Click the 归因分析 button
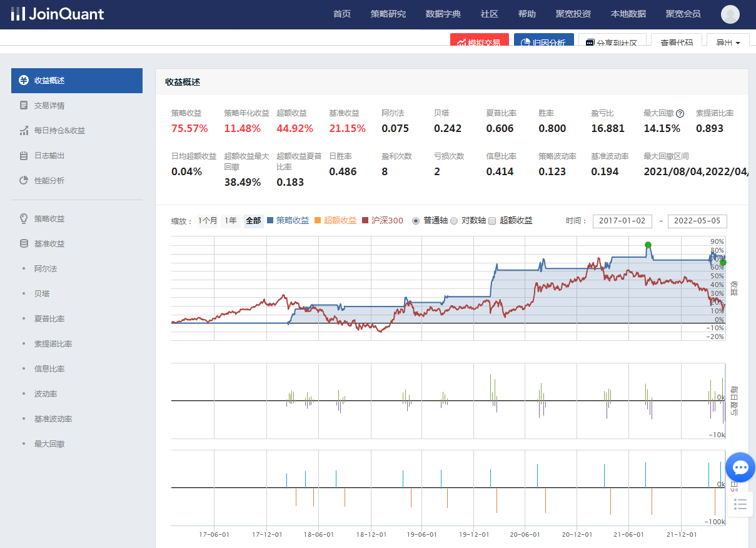The width and height of the screenshot is (756, 548). pyautogui.click(x=543, y=43)
